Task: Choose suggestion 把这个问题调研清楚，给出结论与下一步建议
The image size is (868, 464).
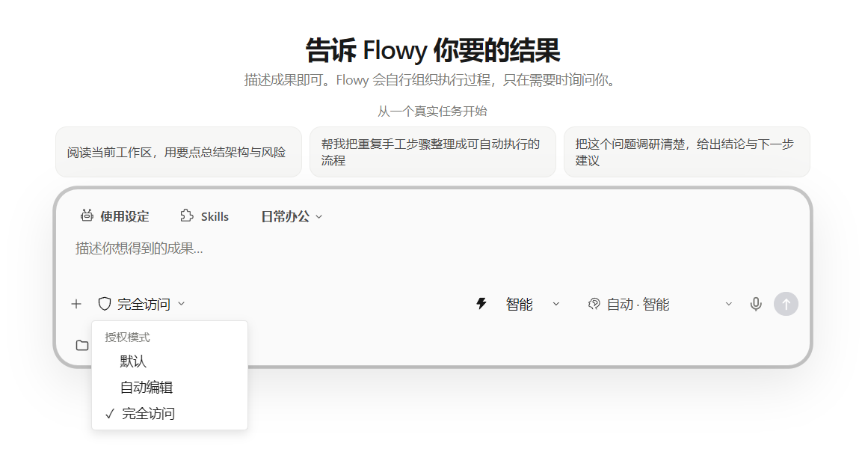Action: coord(687,152)
